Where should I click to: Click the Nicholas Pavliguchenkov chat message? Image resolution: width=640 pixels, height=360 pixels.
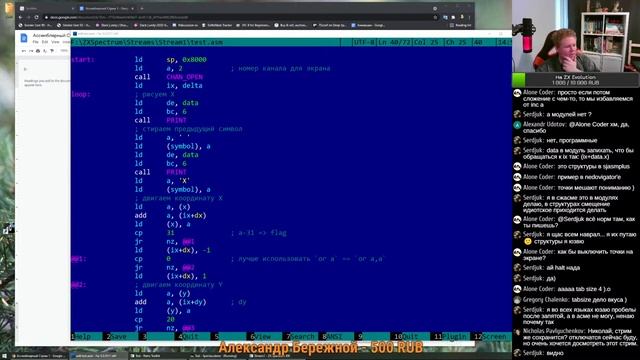pyautogui.click(x=576, y=337)
